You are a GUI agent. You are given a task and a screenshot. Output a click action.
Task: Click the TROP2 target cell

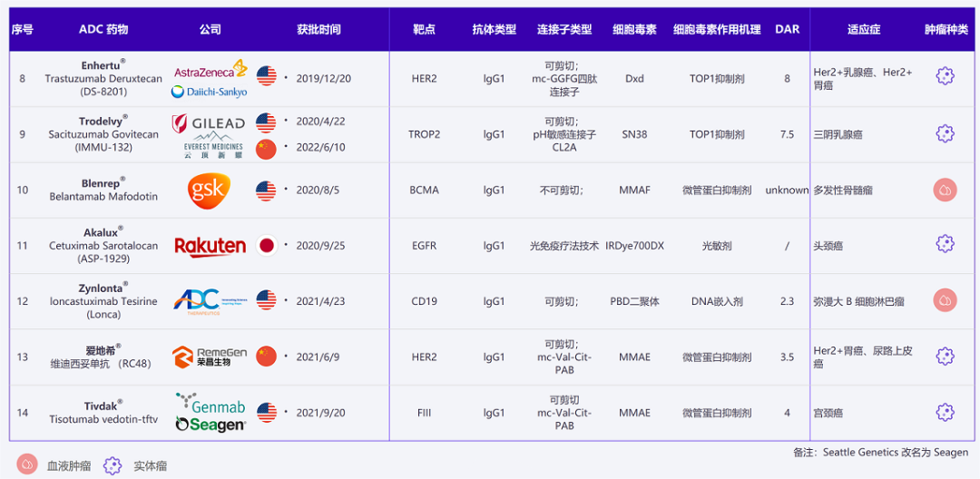(424, 134)
